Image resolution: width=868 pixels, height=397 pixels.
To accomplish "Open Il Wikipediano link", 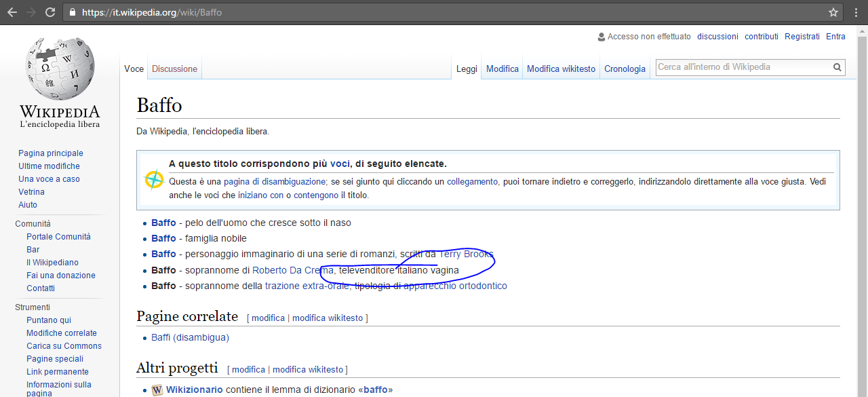I will coord(52,263).
